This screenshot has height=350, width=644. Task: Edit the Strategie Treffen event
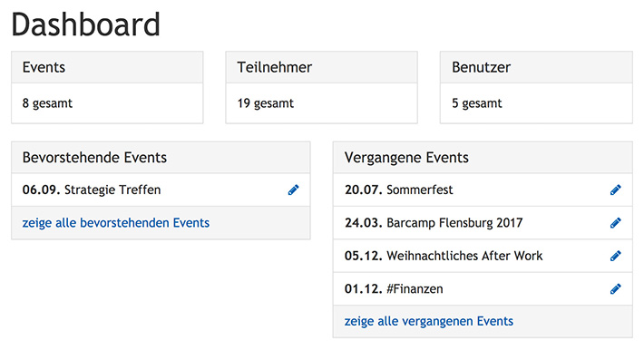(x=293, y=190)
